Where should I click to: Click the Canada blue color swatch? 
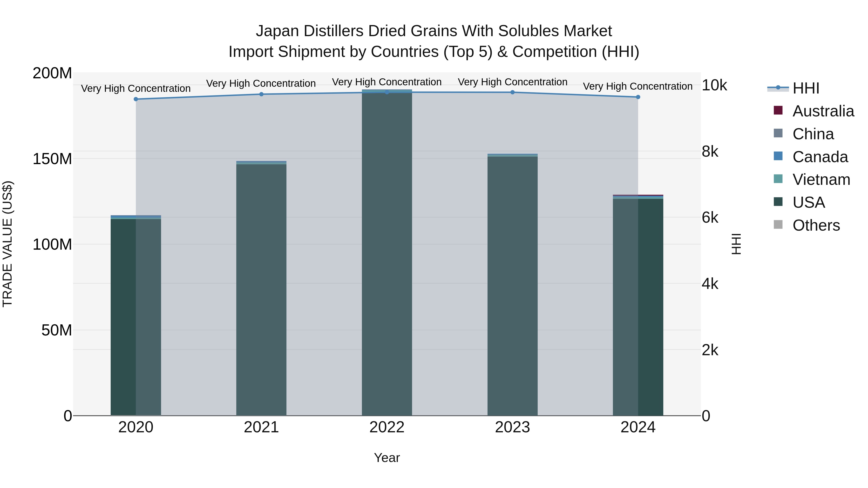tap(778, 156)
